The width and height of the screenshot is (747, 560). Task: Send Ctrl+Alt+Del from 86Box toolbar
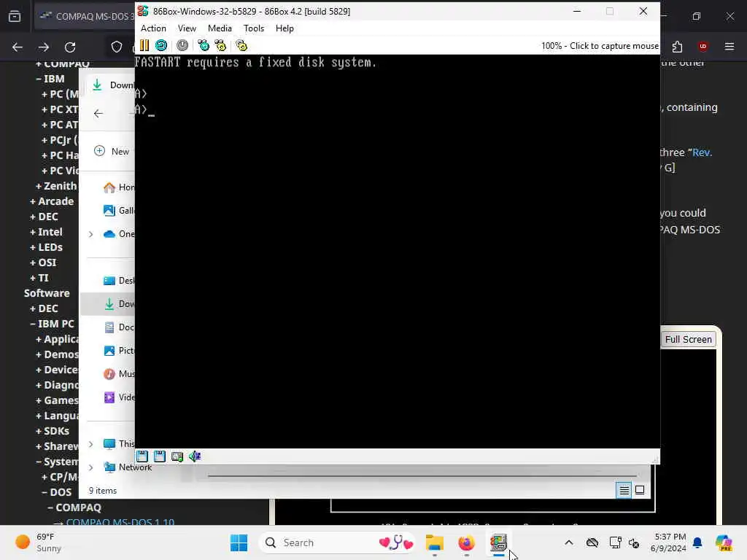pos(204,45)
